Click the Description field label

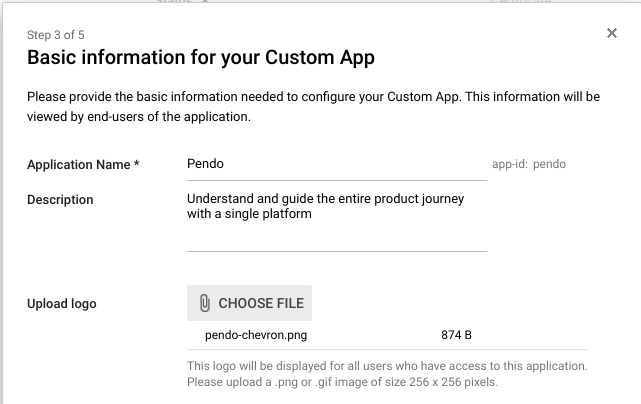[x=60, y=200]
